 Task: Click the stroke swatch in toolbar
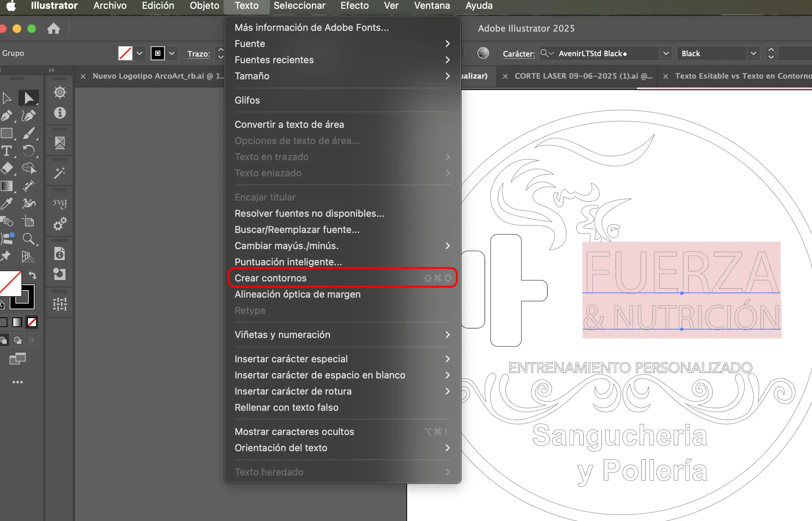pyautogui.click(x=23, y=297)
